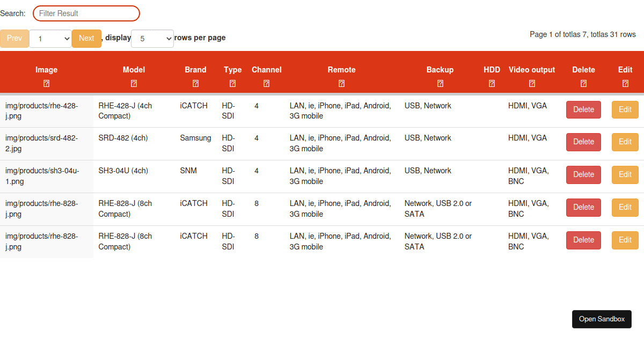Click the sort icon under Model column
The width and height of the screenshot is (644, 338).
tap(134, 84)
